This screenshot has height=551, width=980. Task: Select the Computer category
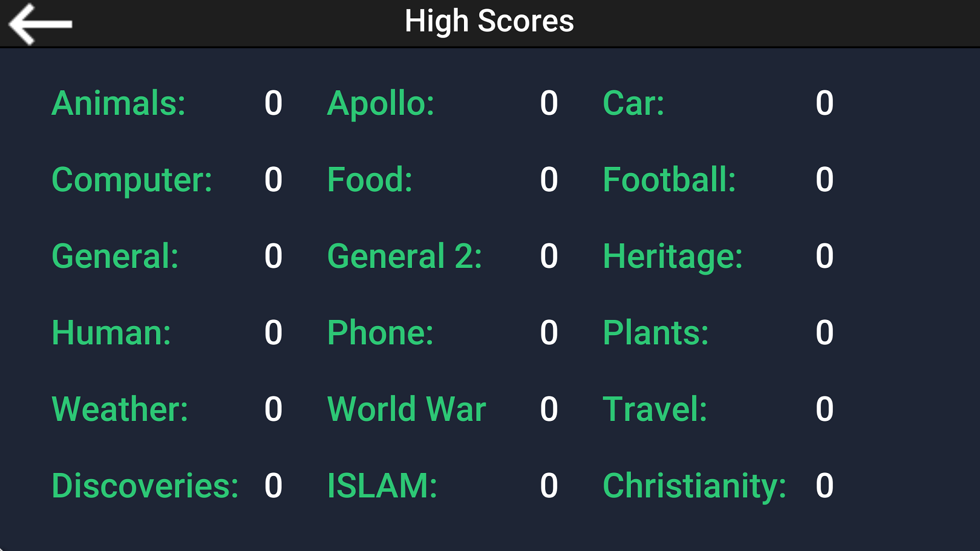[x=132, y=180]
